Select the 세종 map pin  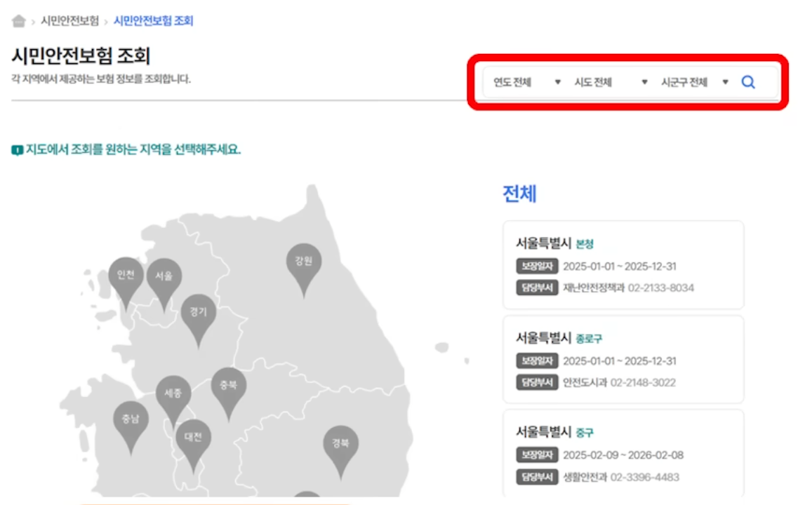coord(173,402)
